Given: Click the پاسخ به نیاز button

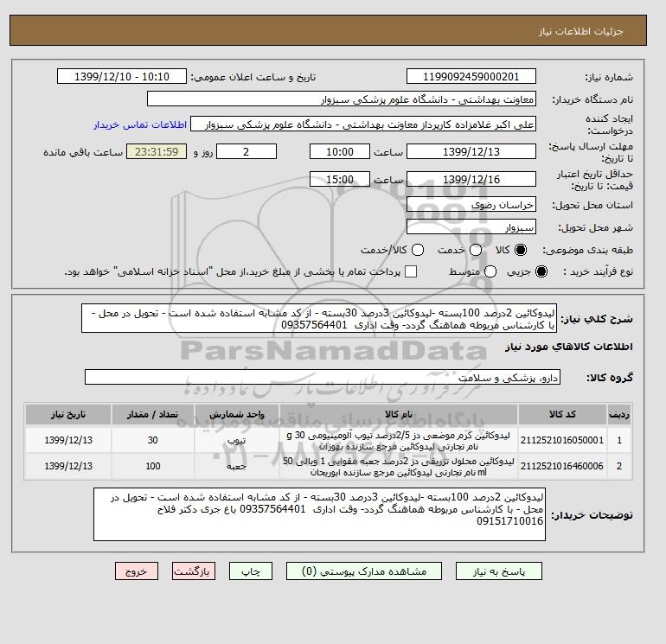Looking at the screenshot, I should pos(499,571).
